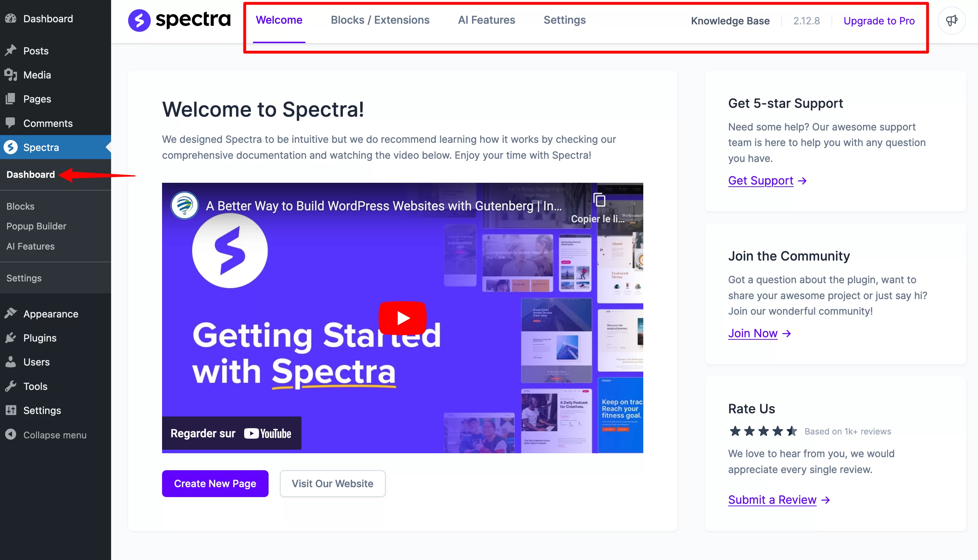Expand the Settings menu item
The image size is (978, 560).
23,277
